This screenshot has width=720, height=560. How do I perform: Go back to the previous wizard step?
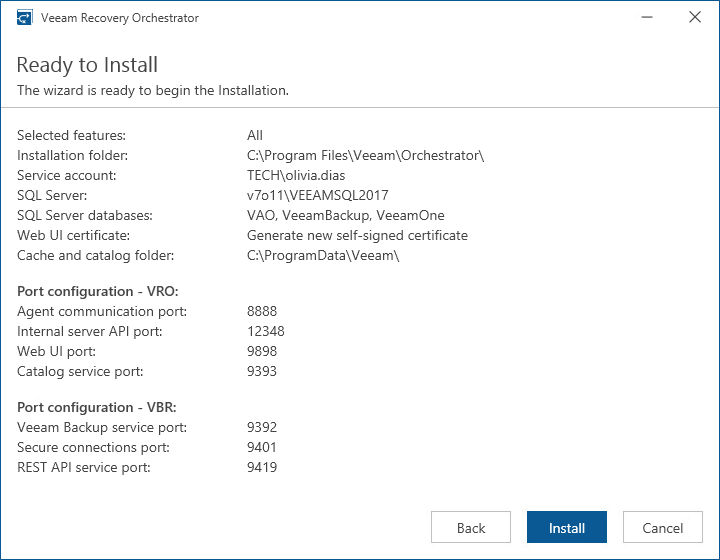point(471,528)
